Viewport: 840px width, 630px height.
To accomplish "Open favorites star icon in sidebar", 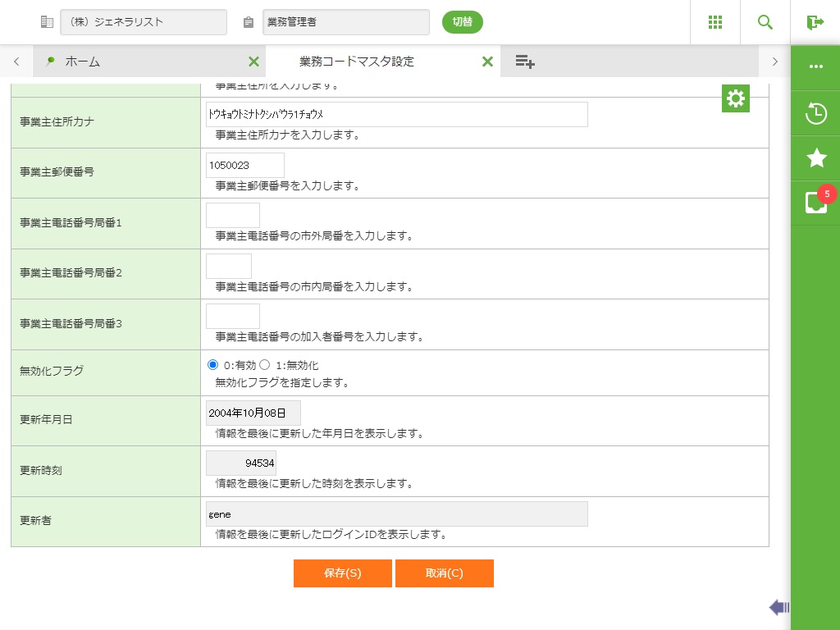I will [x=815, y=158].
